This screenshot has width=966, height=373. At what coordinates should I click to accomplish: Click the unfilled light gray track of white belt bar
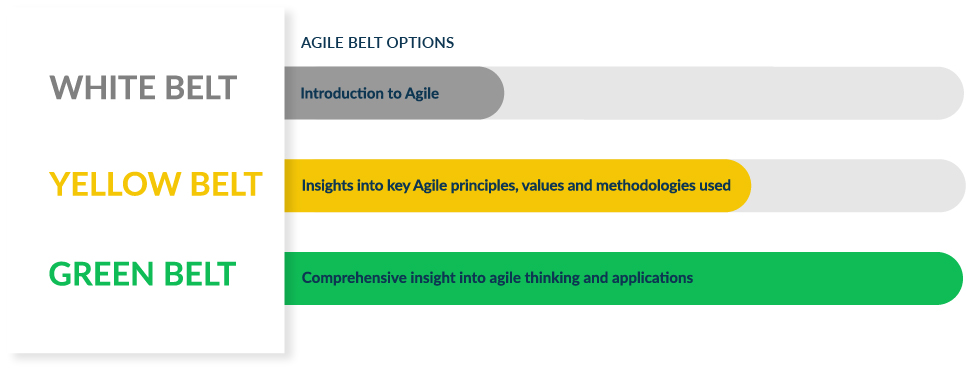[x=733, y=93]
